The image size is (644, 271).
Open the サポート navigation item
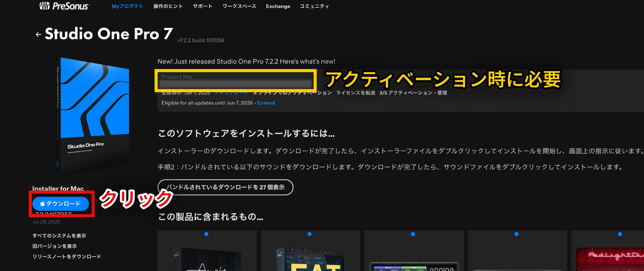(x=202, y=6)
